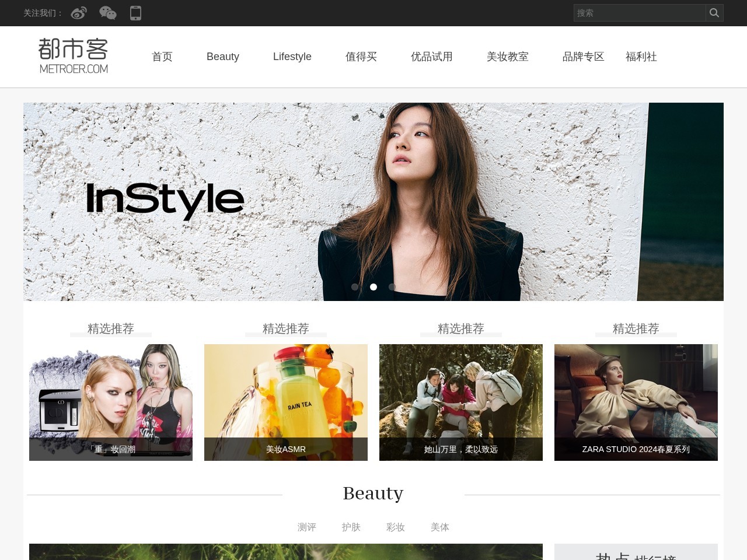
Task: Select the active middle carousel dot
Action: click(x=373, y=287)
